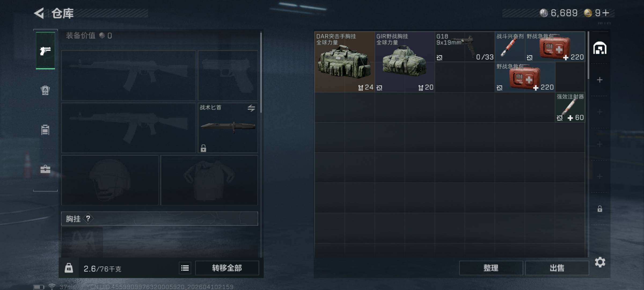Viewport: 644px width, 290px height.
Task: Open the list view icon beside 转移全部
Action: pyautogui.click(x=185, y=268)
